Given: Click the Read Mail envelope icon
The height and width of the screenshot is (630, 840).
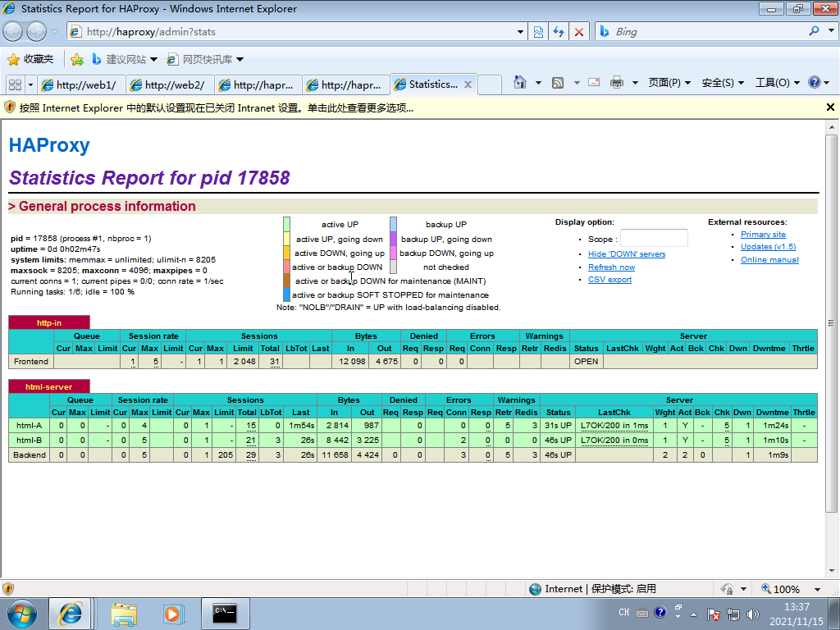Looking at the screenshot, I should pos(594,82).
